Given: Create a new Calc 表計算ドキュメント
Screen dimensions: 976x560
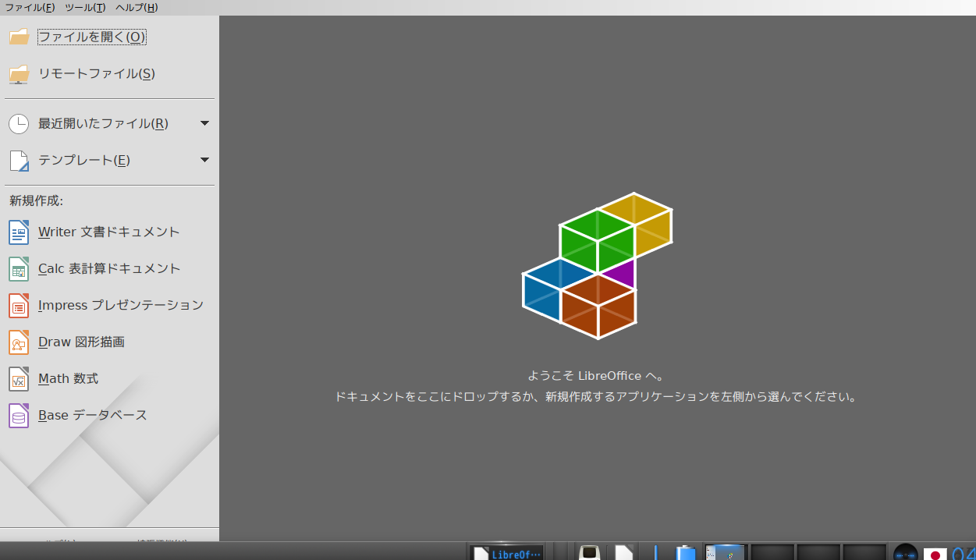Looking at the screenshot, I should click(108, 268).
